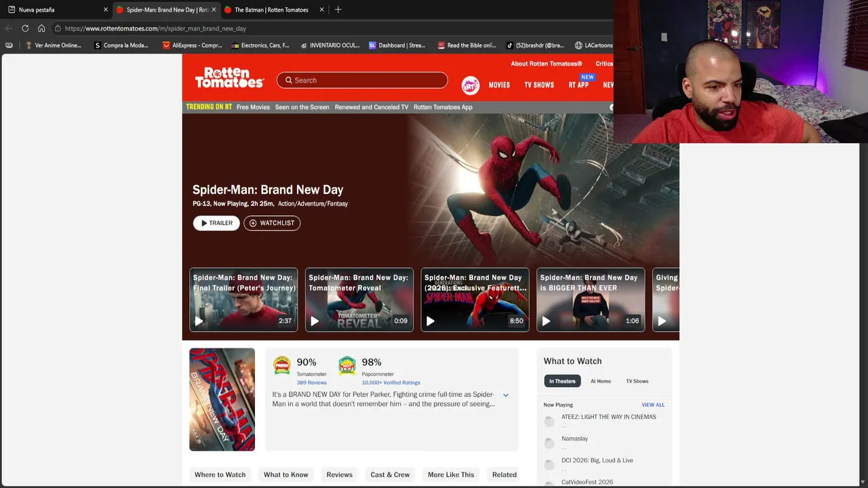The image size is (868, 488).
Task: Close the Spider-Man: Brand New Day tab
Action: [x=214, y=9]
